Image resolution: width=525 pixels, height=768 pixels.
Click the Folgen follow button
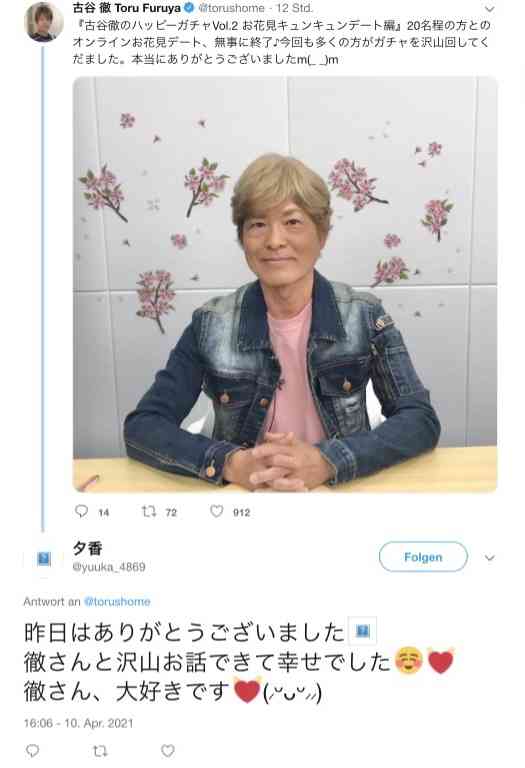423,557
